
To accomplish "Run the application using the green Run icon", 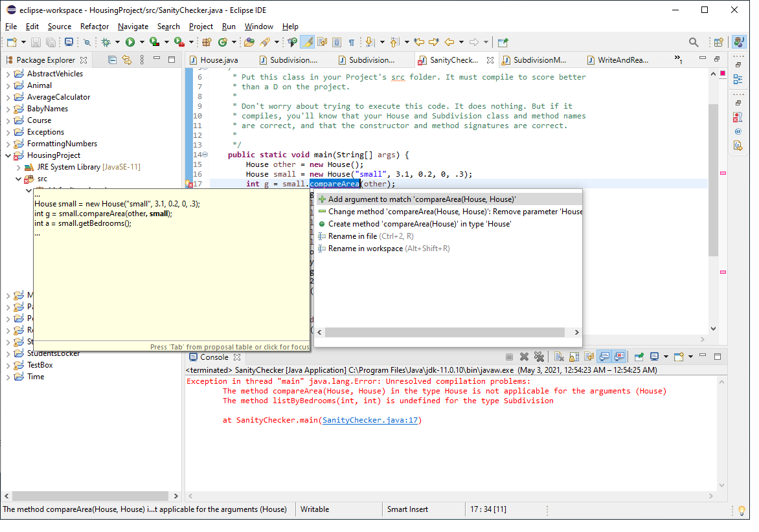I will coord(130,41).
